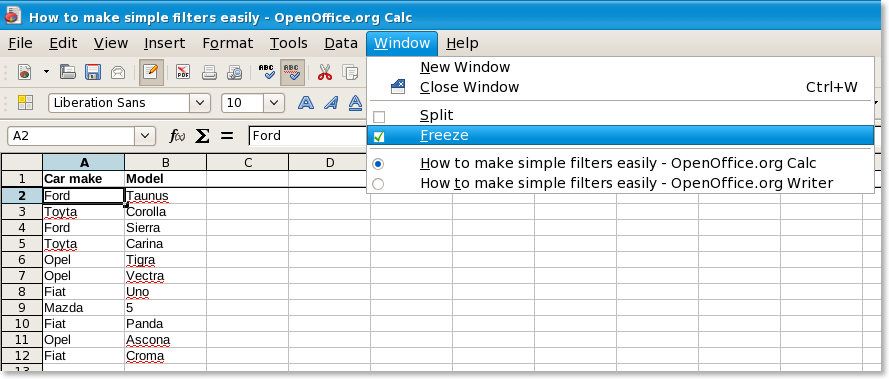Viewport: 889px width, 379px height.
Task: Click the 'Carina' cell
Action: point(166,243)
